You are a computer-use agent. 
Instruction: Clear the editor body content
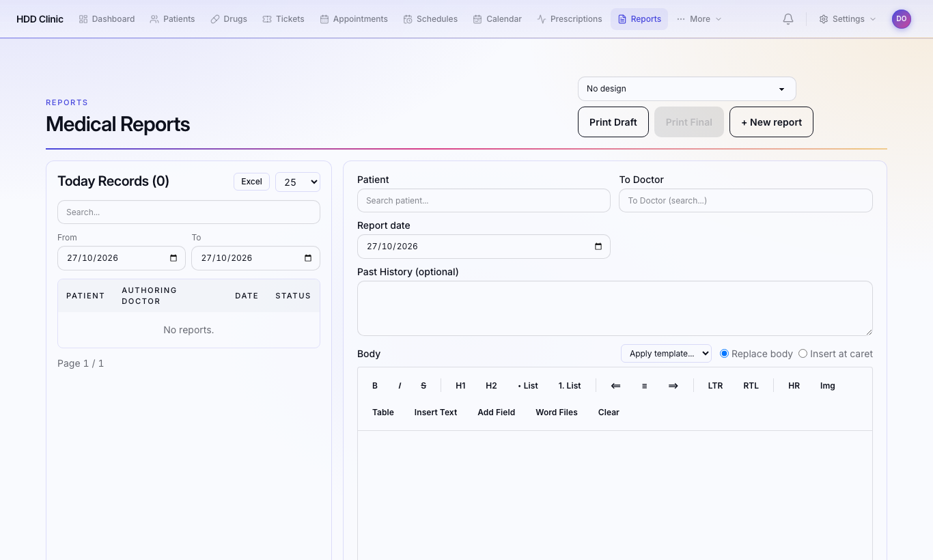609,412
